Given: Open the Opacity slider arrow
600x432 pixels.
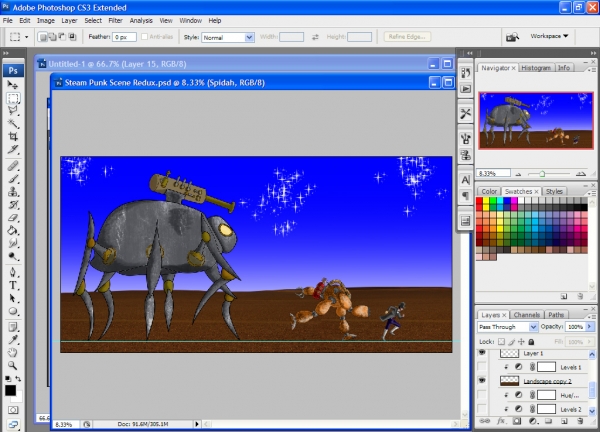Looking at the screenshot, I should pyautogui.click(x=590, y=326).
